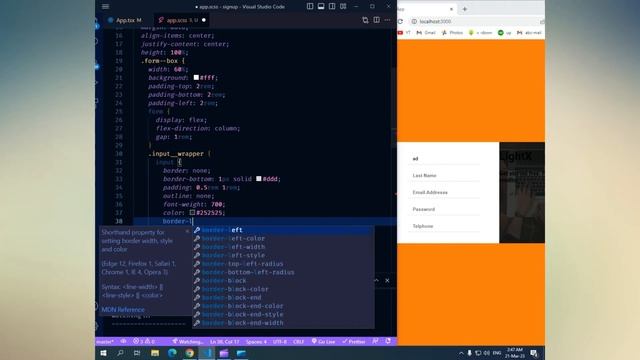This screenshot has width=640, height=360.
Task: Split the editor to the right
Action: pos(376,20)
